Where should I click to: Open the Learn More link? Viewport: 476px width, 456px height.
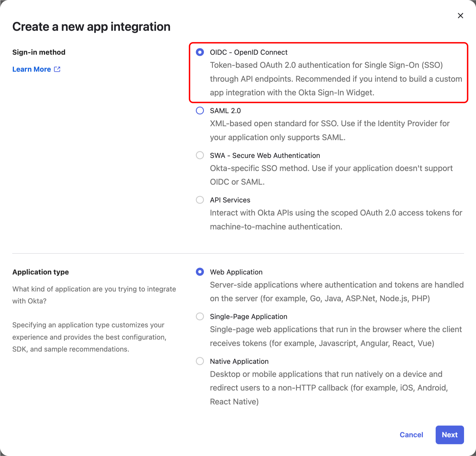pos(31,69)
